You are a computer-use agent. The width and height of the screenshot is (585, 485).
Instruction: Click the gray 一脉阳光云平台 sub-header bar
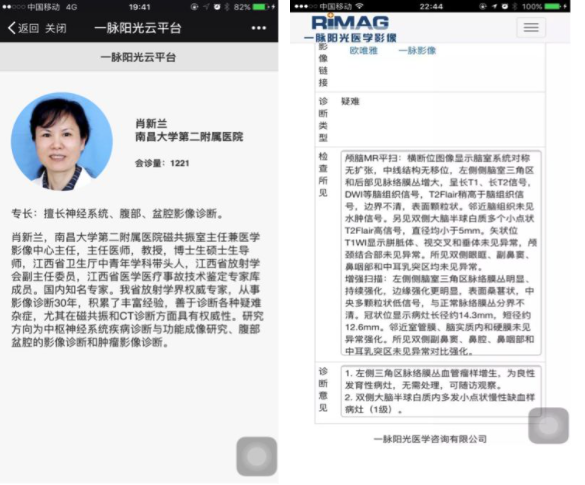tap(139, 57)
